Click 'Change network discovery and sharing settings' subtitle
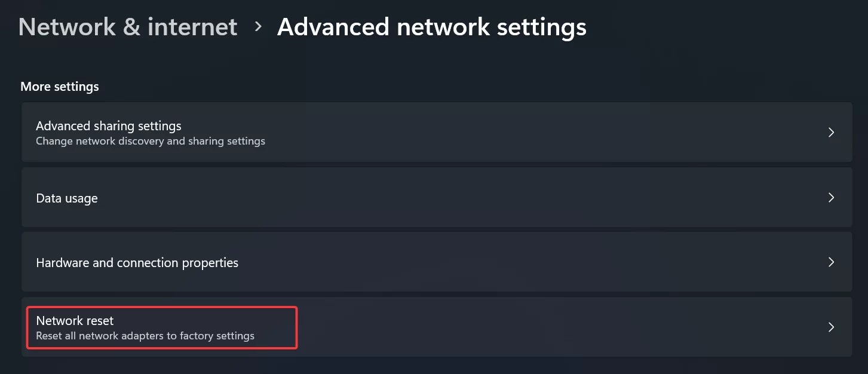The image size is (868, 374). [x=150, y=141]
